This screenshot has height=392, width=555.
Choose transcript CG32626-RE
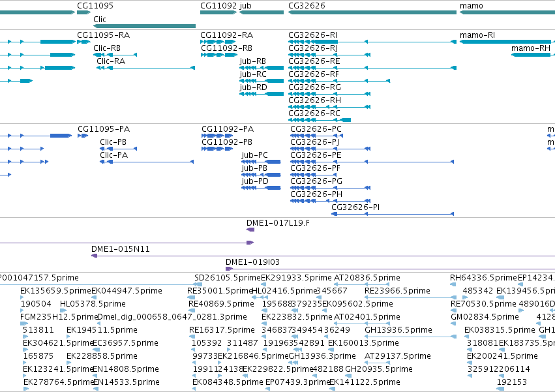(x=314, y=61)
